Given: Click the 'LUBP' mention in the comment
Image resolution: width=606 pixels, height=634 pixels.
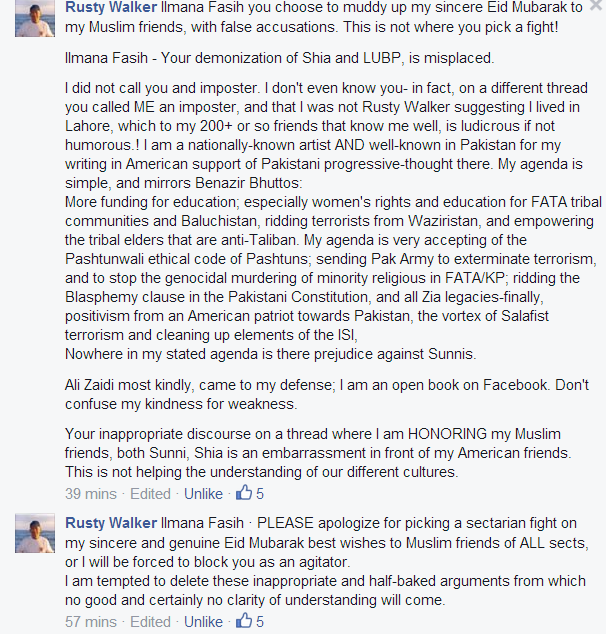Looking at the screenshot, I should [x=382, y=58].
